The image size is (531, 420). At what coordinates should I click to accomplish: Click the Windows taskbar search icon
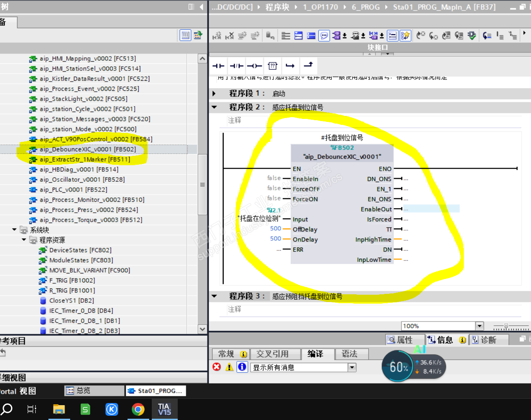7,409
